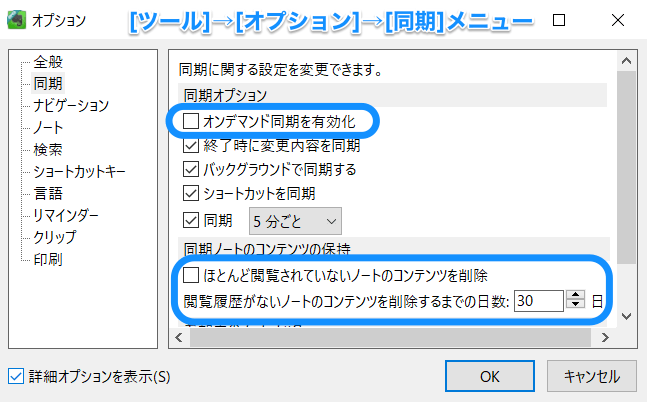
Task: Toggle the 同期 interval checkbox
Action: point(192,220)
